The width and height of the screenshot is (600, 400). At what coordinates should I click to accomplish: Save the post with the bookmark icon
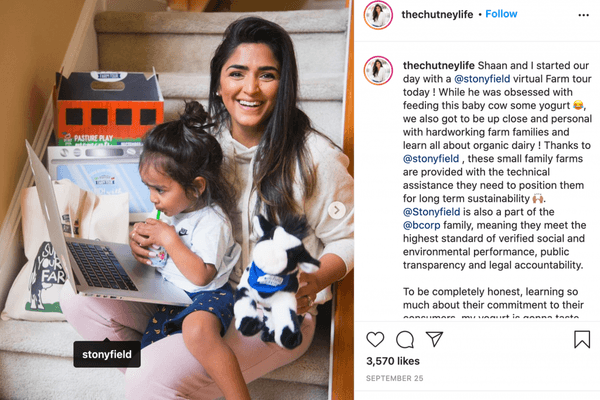(x=582, y=339)
